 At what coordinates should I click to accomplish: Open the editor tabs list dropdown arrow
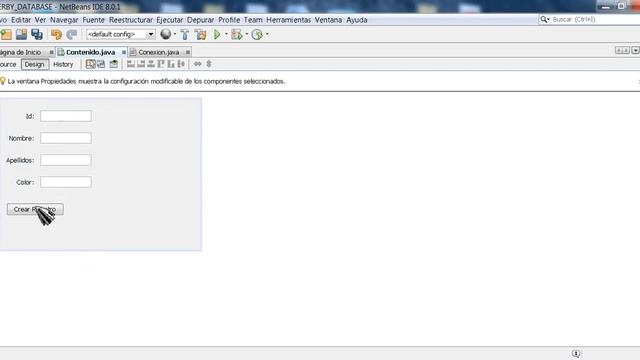[x=635, y=51]
